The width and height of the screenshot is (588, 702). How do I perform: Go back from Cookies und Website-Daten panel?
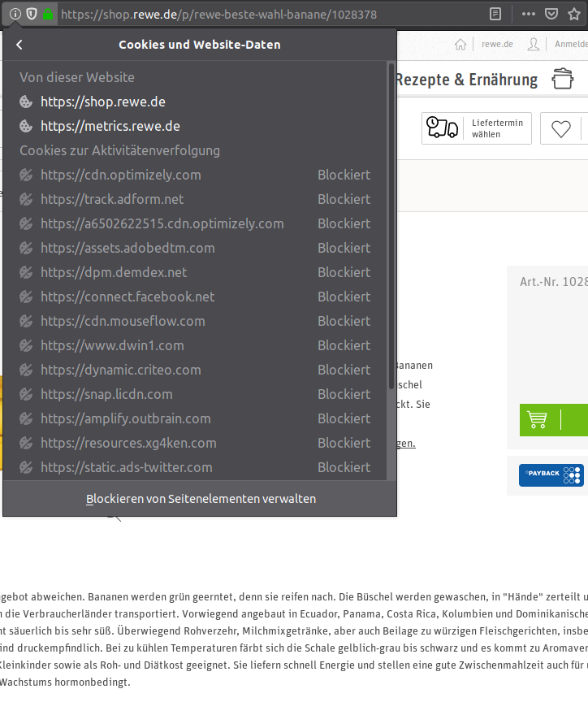click(x=19, y=45)
